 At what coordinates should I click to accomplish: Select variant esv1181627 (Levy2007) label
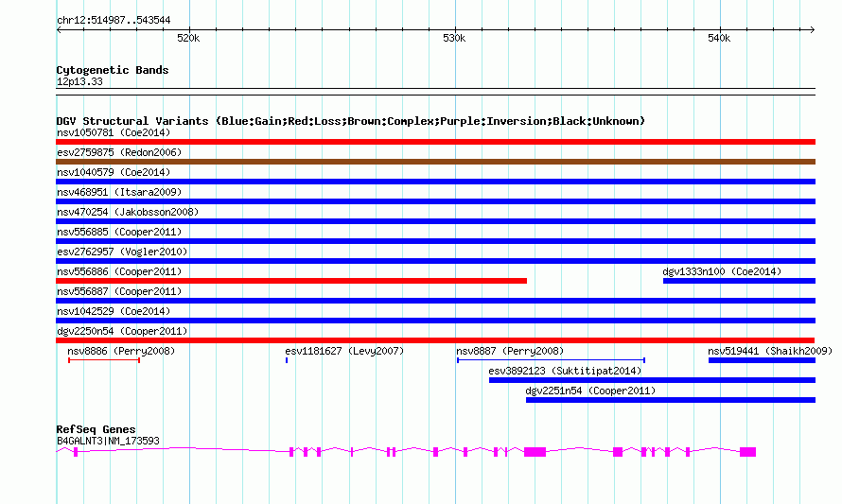coord(344,351)
